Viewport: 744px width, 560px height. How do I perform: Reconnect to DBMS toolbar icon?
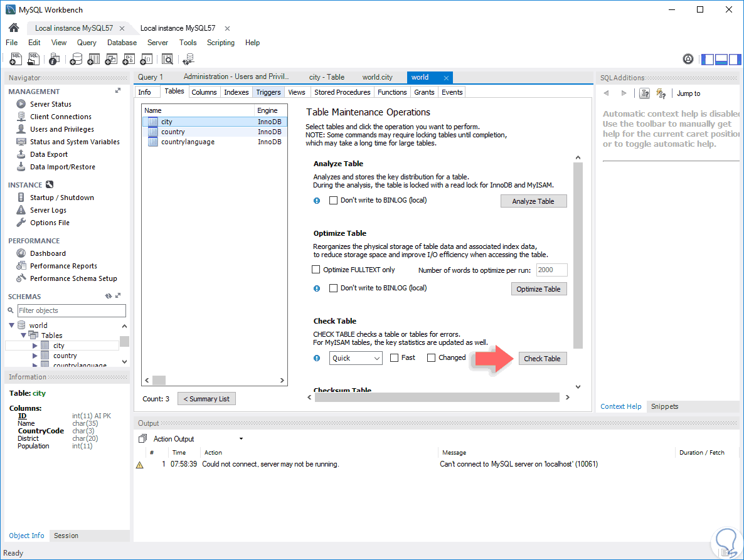[x=188, y=59]
